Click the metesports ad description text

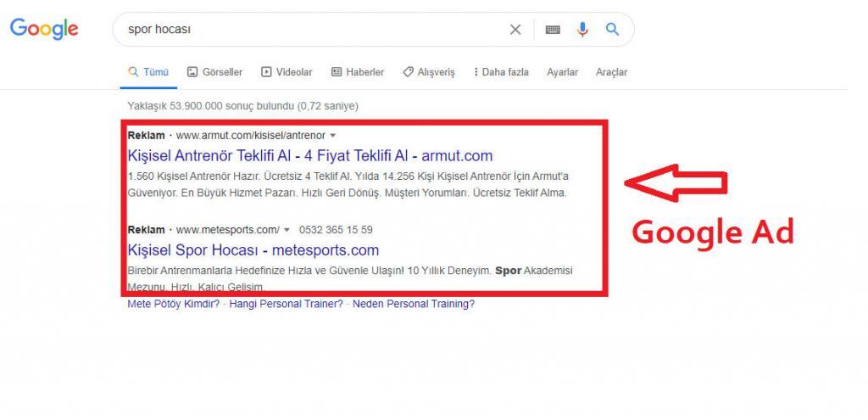(x=350, y=278)
